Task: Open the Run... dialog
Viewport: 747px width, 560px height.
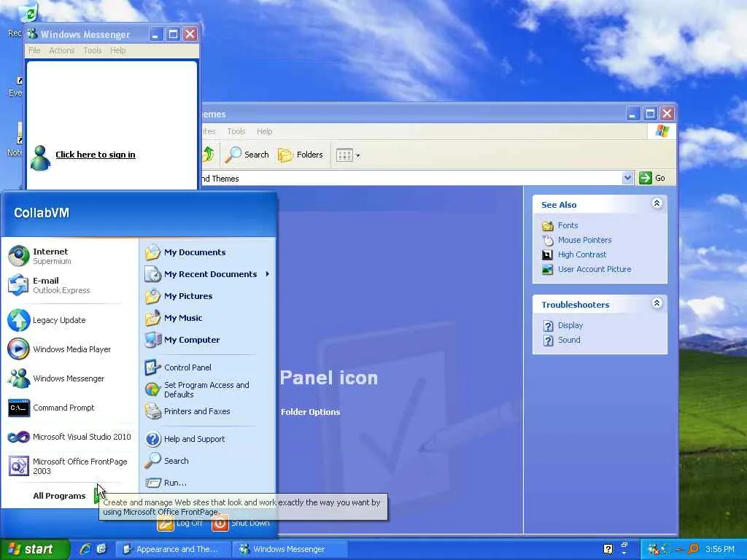Action: 208,483
